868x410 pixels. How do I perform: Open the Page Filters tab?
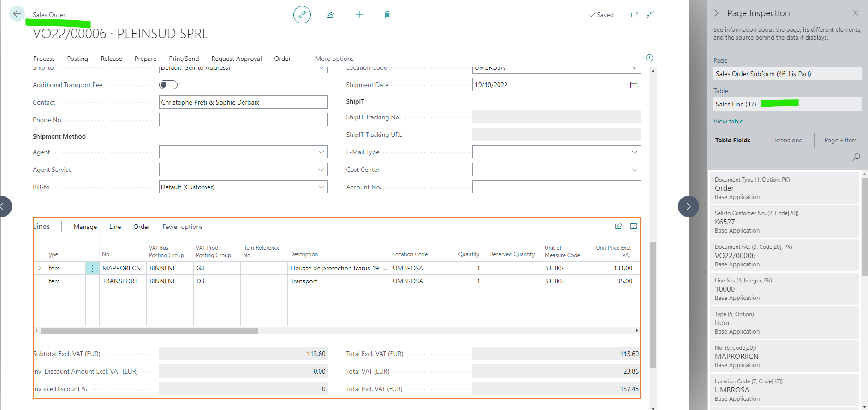click(x=840, y=140)
